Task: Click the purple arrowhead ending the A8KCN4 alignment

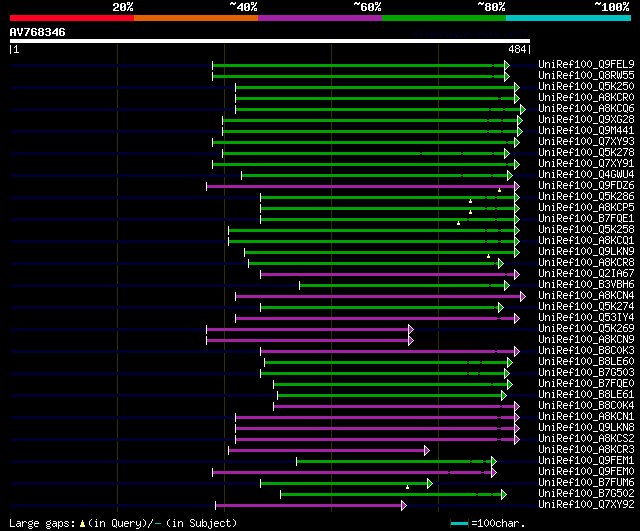Action: [x=523, y=297]
